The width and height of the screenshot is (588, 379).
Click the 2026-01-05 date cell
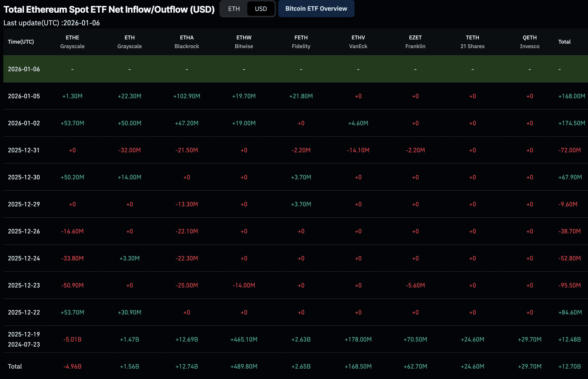pyautogui.click(x=24, y=96)
